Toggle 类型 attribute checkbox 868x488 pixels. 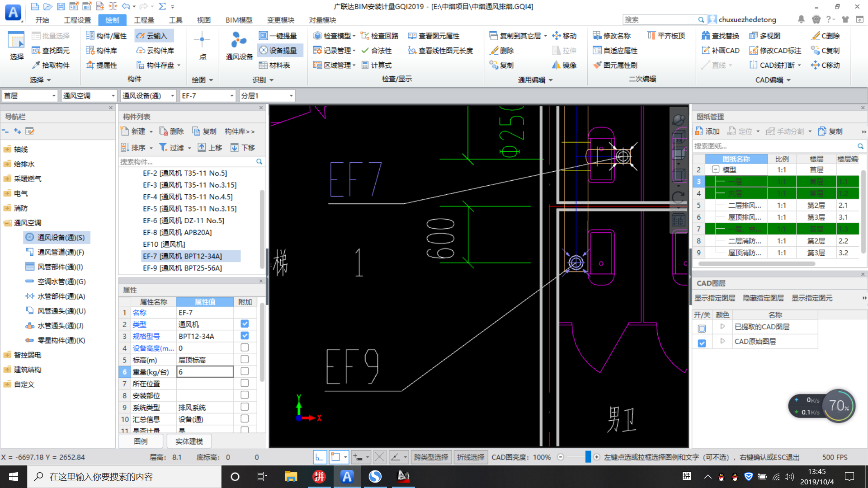(x=245, y=324)
